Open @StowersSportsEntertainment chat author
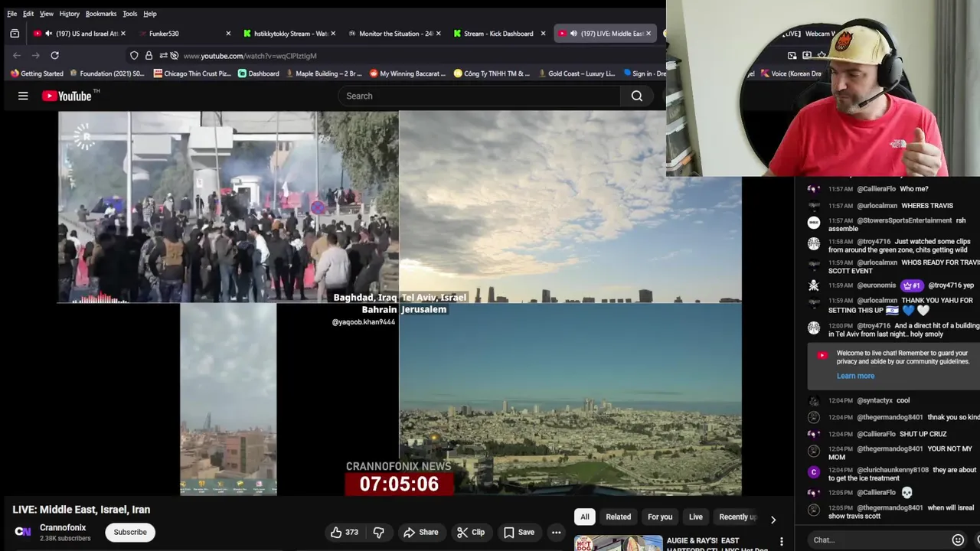Screen dimensions: 980x551 tap(904, 220)
